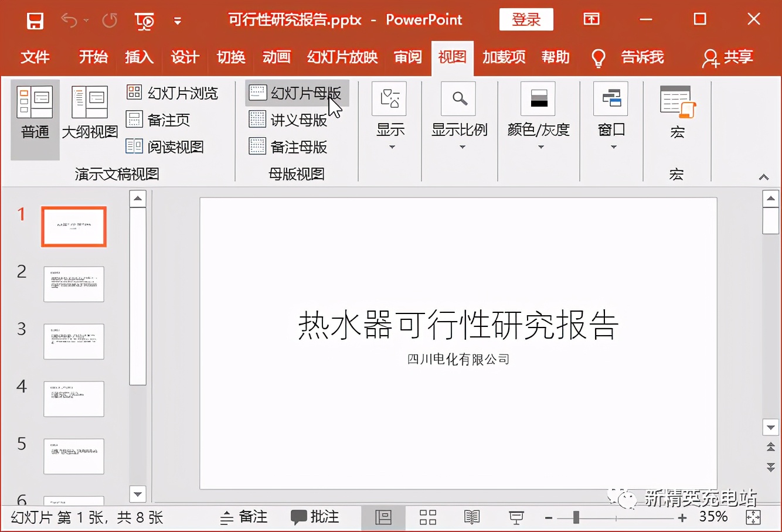
Task: Click the 登录 (Sign in) button
Action: [x=526, y=19]
